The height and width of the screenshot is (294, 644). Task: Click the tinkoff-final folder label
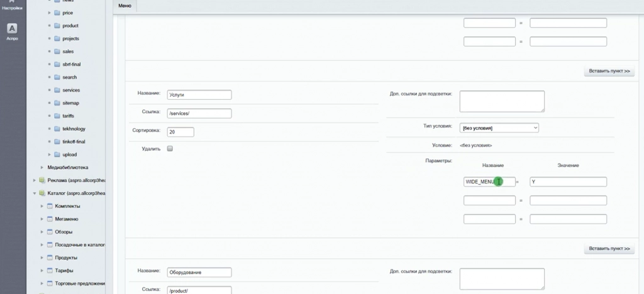(x=74, y=142)
